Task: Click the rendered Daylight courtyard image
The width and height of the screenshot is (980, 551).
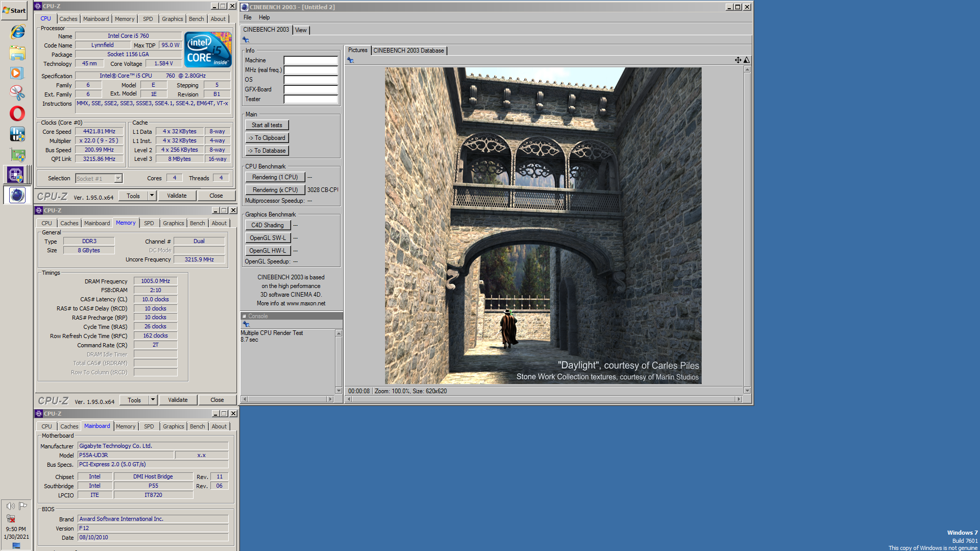Action: tap(543, 225)
